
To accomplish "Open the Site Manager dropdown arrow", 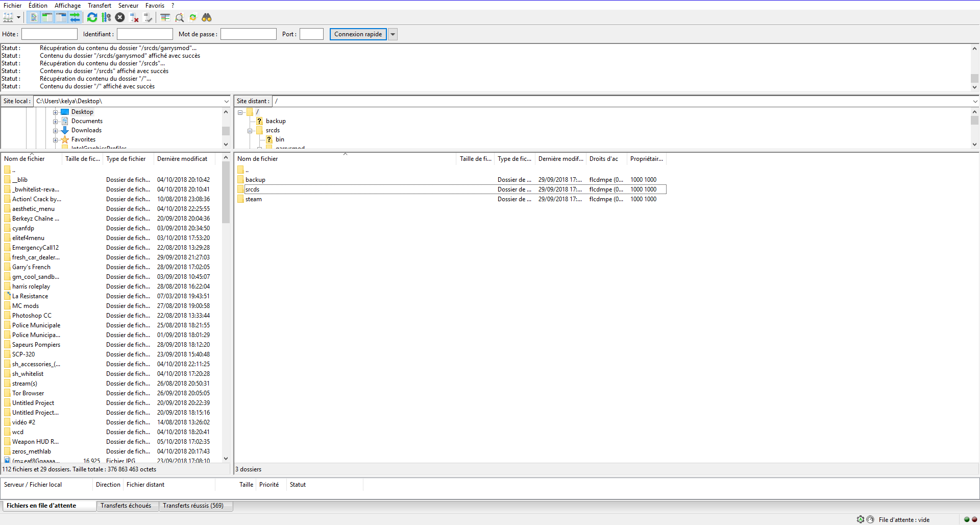I will 19,17.
